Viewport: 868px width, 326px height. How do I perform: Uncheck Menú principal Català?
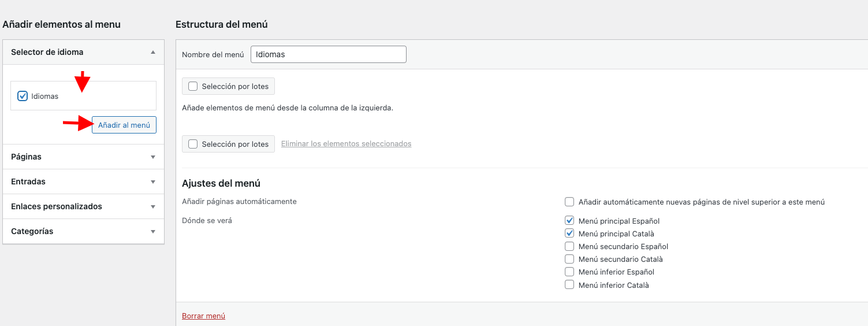[569, 234]
